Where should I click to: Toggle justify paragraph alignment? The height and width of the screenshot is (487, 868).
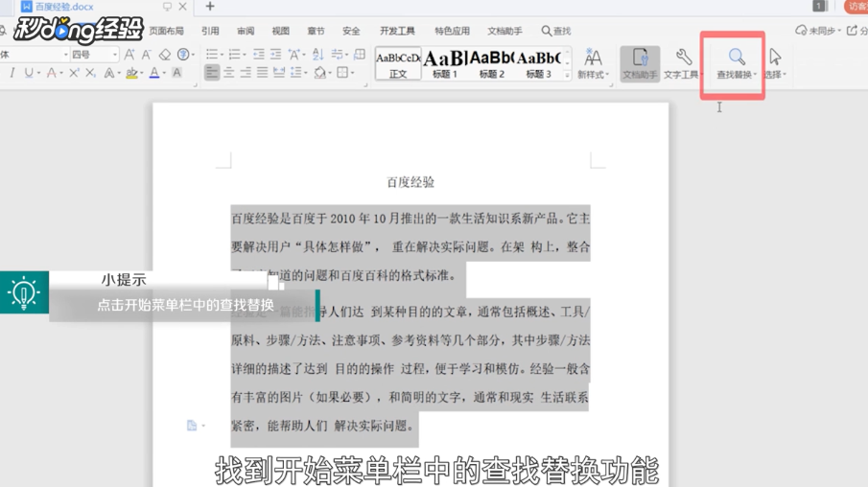tap(262, 73)
